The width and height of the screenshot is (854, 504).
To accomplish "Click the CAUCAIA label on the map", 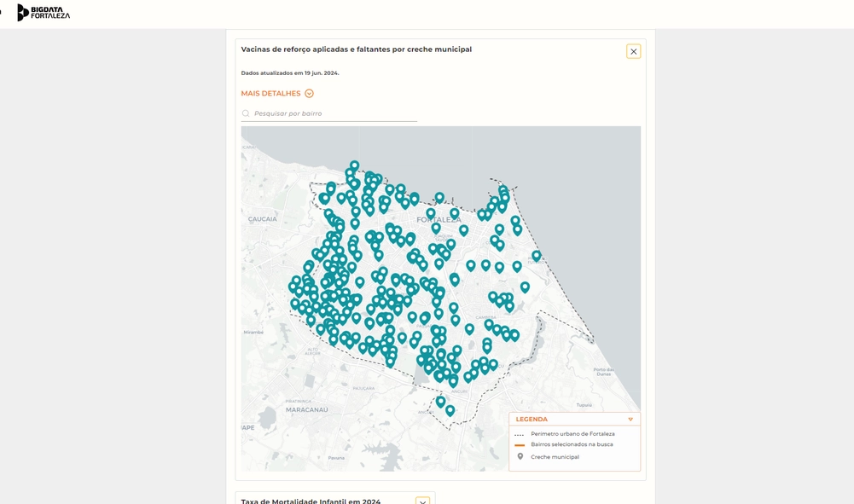I will [262, 219].
